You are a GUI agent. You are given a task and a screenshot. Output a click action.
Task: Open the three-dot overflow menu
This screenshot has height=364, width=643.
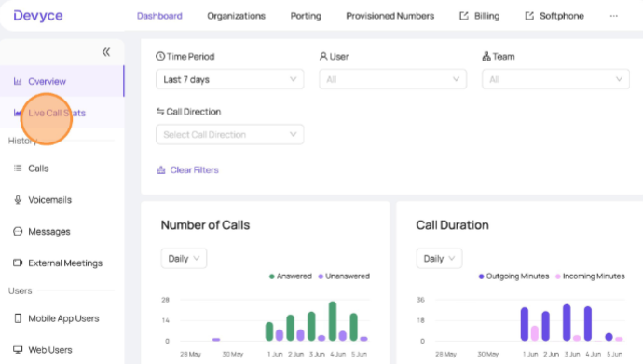point(613,16)
